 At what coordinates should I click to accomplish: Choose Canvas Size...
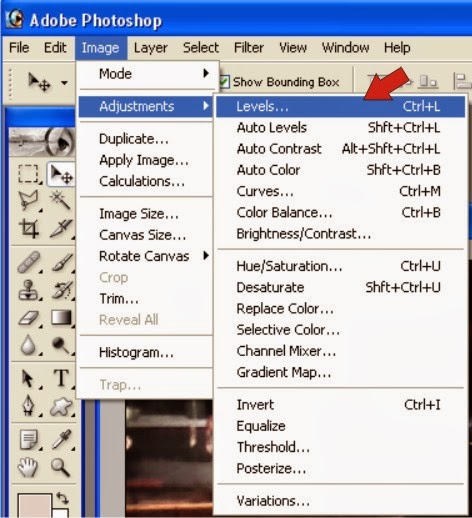[146, 235]
